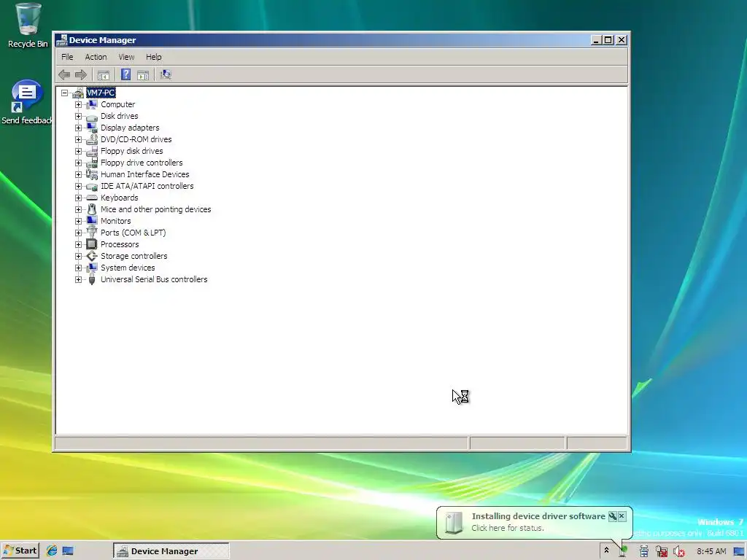This screenshot has width=747, height=560.
Task: Maximize the Device Manager window
Action: [x=608, y=40]
